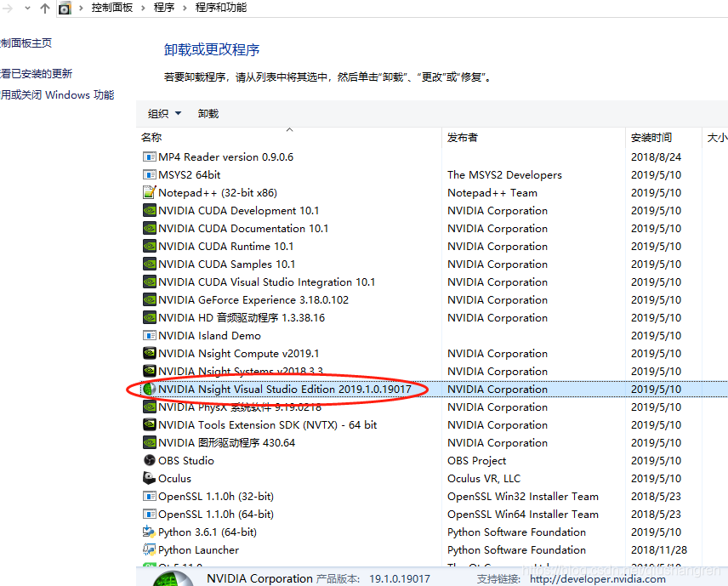
Task: Click the Python Launcher icon
Action: point(149,549)
